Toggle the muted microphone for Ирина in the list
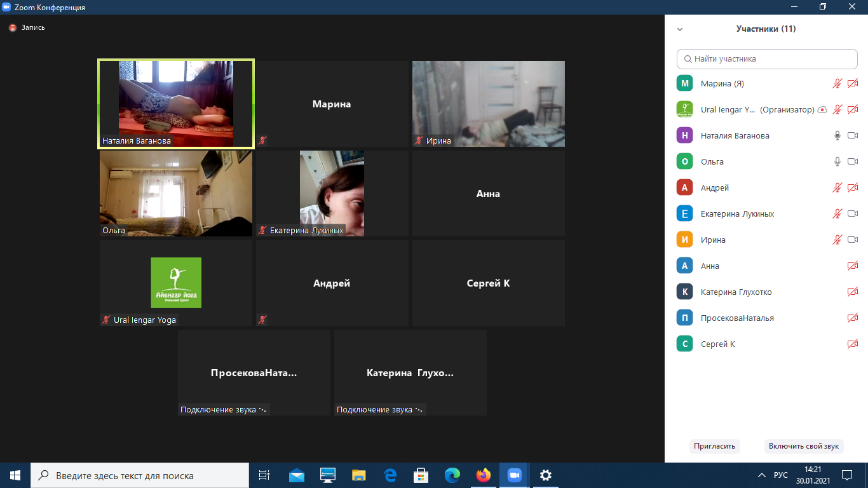The image size is (868, 488). pos(837,240)
